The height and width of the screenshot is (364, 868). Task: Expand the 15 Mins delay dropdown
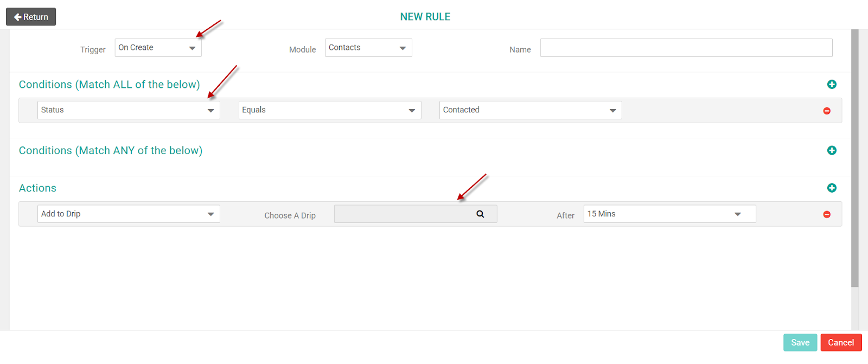669,214
